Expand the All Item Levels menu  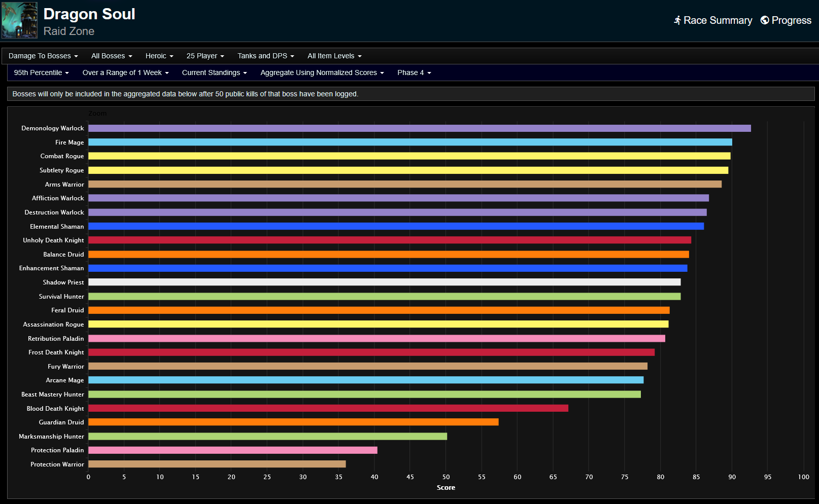[334, 56]
